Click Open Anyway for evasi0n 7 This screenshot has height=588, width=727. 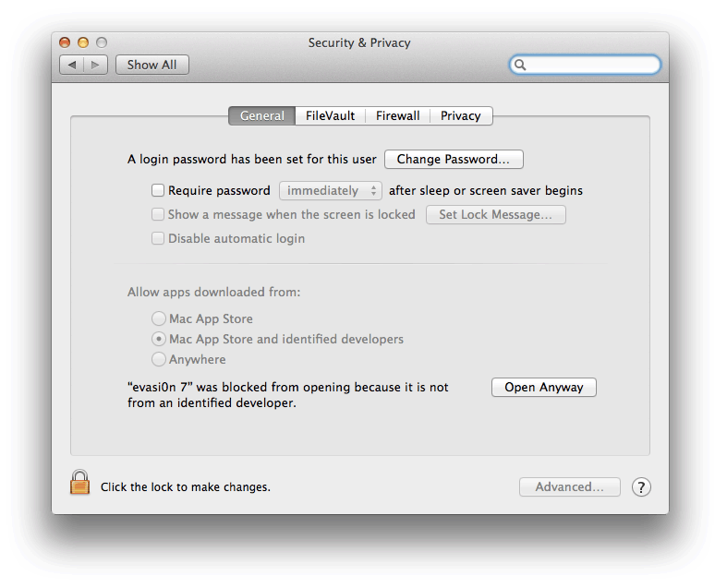click(543, 388)
